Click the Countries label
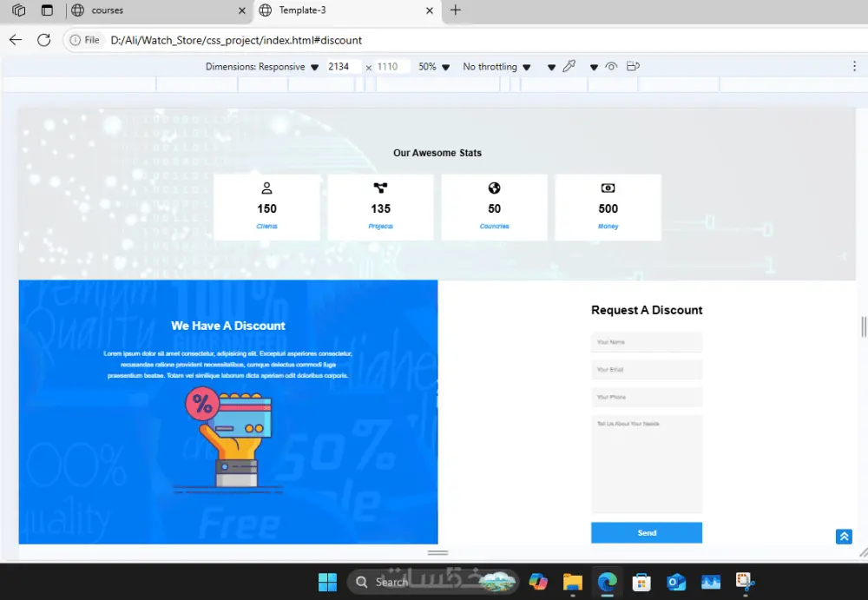The width and height of the screenshot is (868, 600). [x=495, y=226]
